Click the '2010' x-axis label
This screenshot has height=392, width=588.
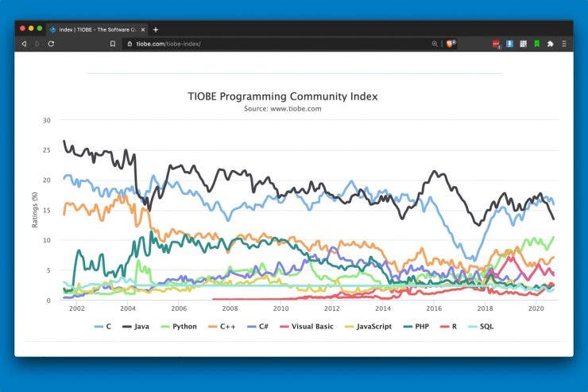pyautogui.click(x=280, y=309)
